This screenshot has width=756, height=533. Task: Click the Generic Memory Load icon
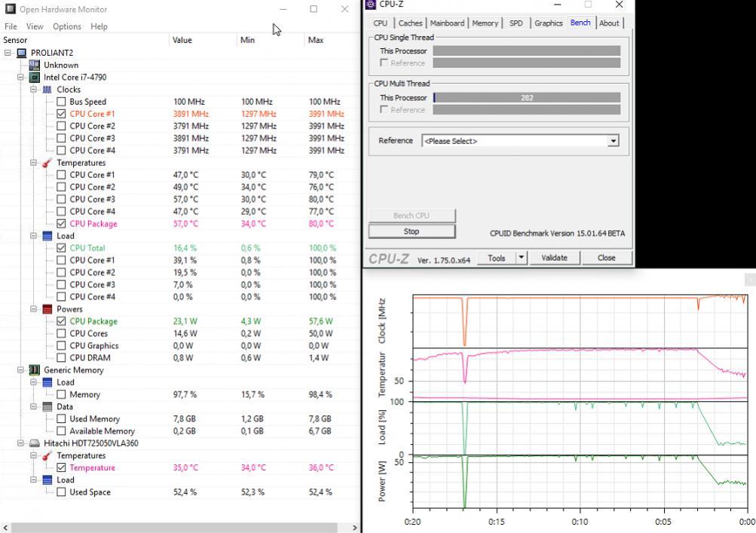pyautogui.click(x=47, y=382)
